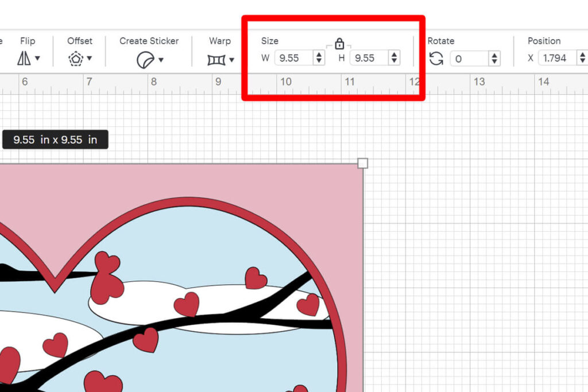
Task: Unlock the size aspect ratio lock
Action: [339, 43]
